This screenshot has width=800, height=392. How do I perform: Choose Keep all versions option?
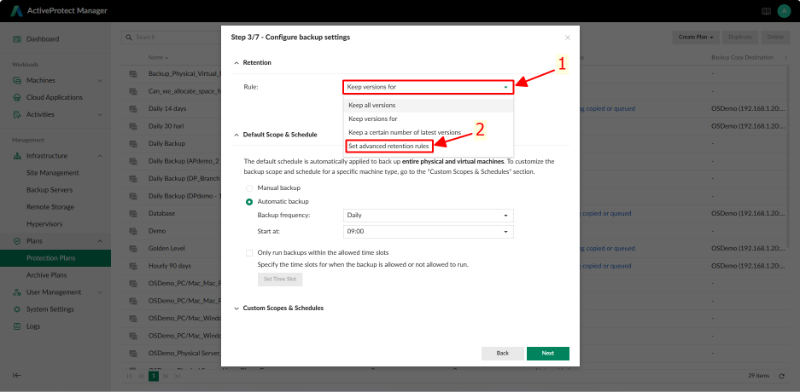point(428,105)
